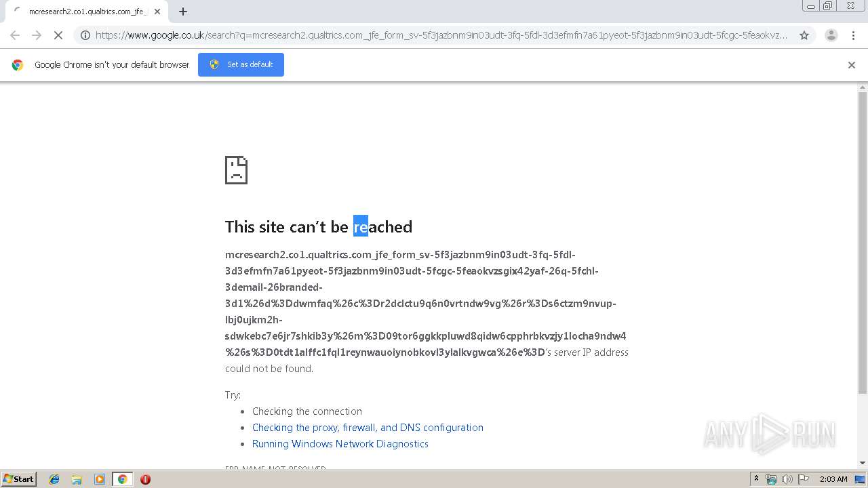The height and width of the screenshot is (488, 868).
Task: View site information icon in address bar
Action: [85, 35]
